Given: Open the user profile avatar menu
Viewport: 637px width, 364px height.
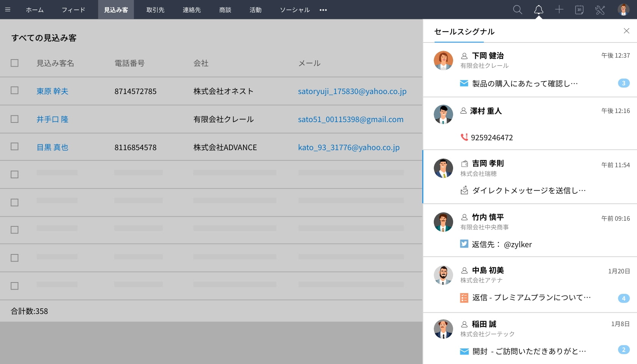Looking at the screenshot, I should (623, 10).
